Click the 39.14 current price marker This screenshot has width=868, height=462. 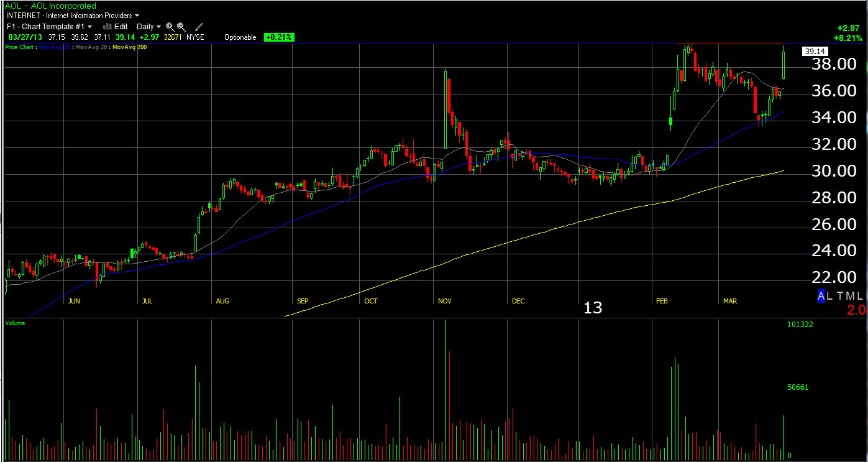pyautogui.click(x=814, y=52)
